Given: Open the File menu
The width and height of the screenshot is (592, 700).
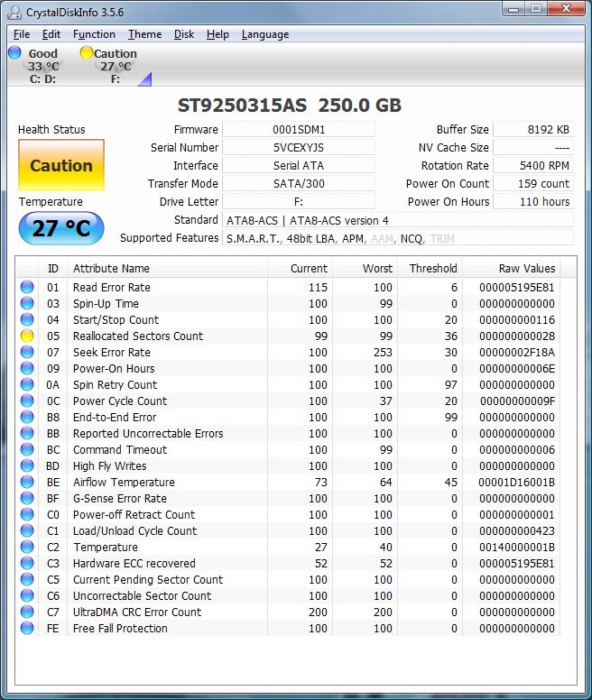Looking at the screenshot, I should coord(22,34).
